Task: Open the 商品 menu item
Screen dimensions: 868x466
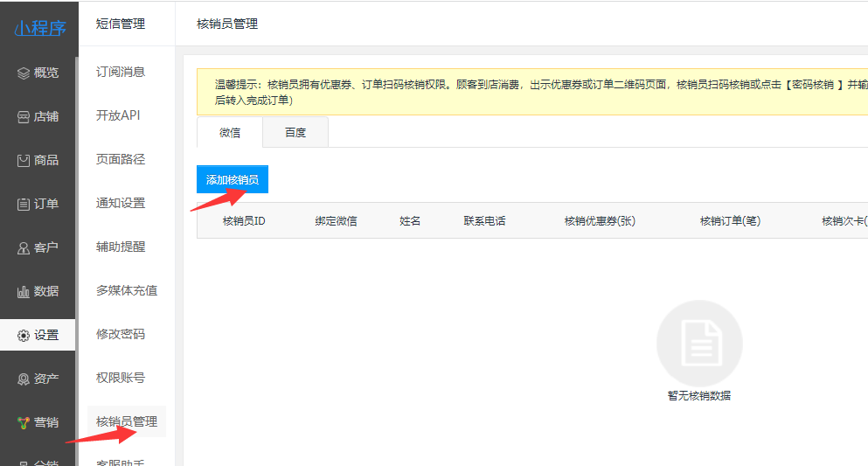Action: 38,160
